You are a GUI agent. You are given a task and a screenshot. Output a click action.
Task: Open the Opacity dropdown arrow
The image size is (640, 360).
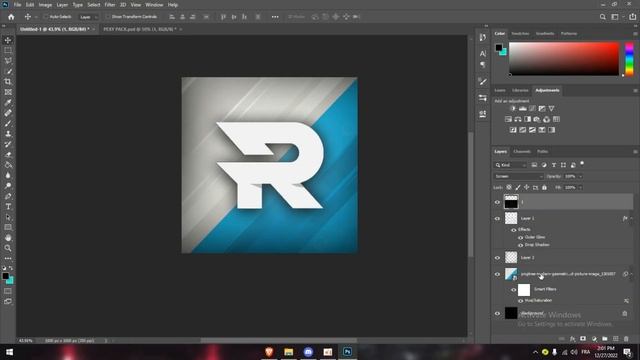tap(580, 176)
